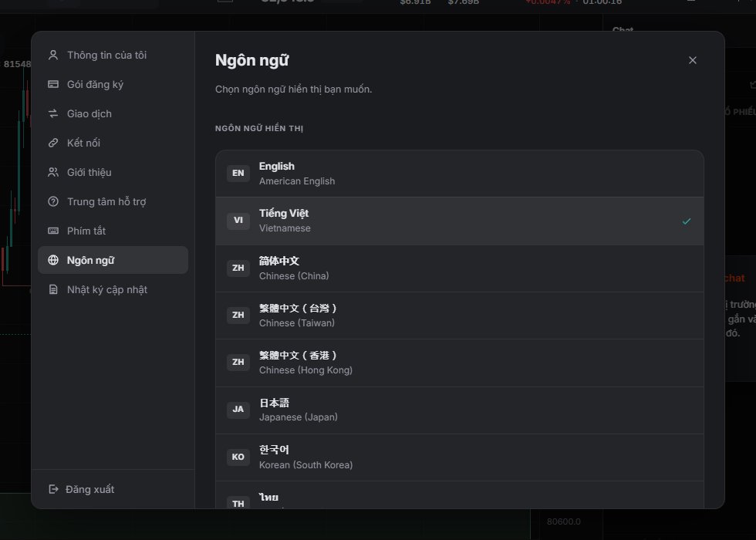Switch language to 한국어 Korean
This screenshot has width=756, height=540.
460,457
